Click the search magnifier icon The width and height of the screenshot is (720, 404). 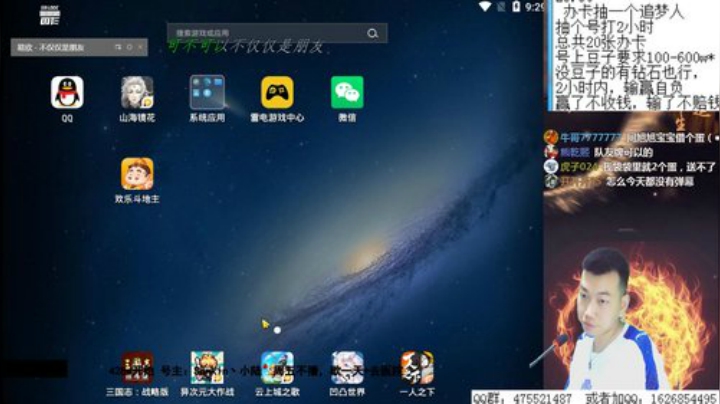coord(372,33)
